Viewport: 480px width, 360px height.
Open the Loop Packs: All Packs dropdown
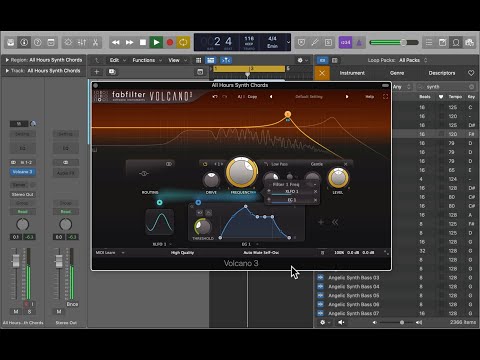tap(413, 60)
